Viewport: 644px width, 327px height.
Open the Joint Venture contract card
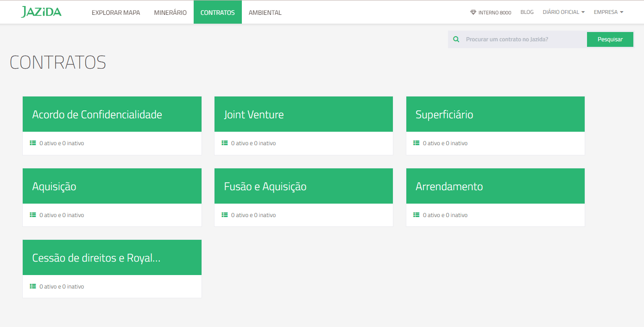tap(303, 115)
